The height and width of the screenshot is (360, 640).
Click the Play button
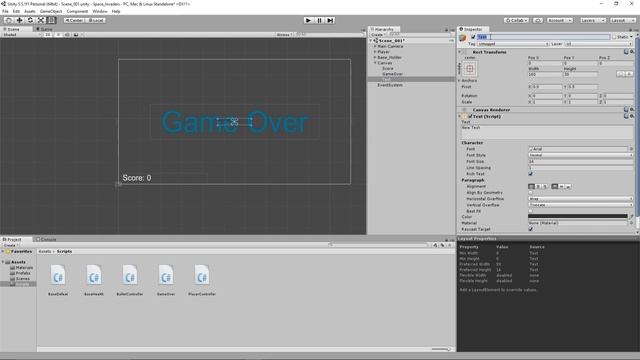pyautogui.click(x=309, y=20)
